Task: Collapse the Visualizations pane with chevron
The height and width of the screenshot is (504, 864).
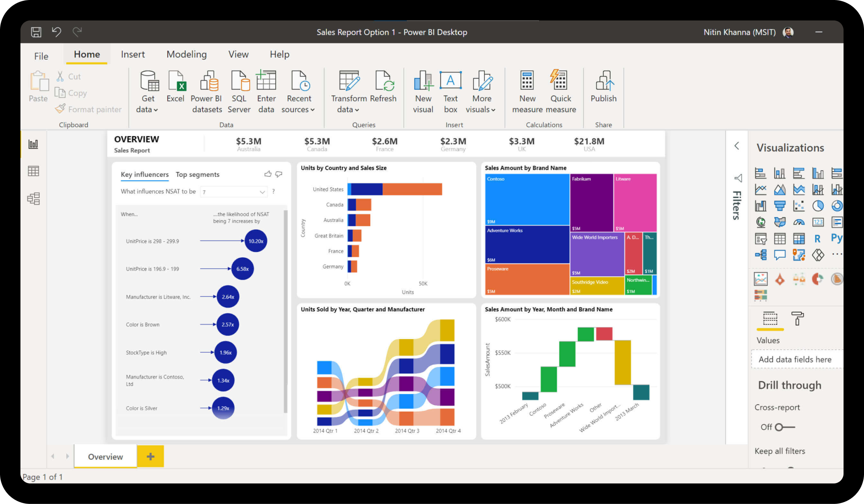Action: coord(737,146)
